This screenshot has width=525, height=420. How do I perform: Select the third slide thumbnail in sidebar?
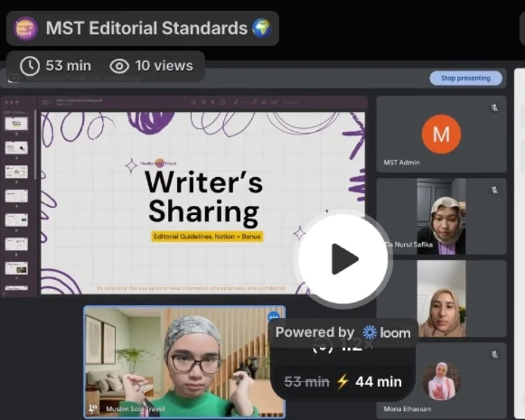click(16, 171)
